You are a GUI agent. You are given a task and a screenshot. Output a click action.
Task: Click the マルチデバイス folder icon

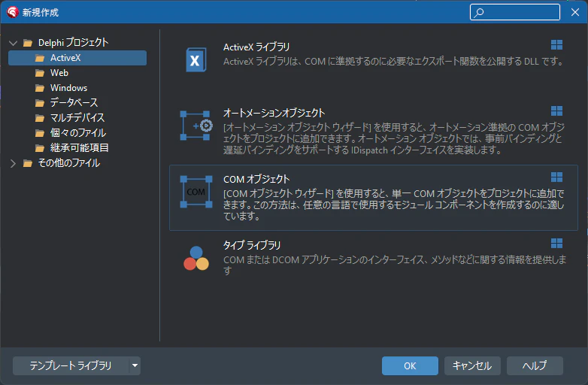click(x=40, y=118)
